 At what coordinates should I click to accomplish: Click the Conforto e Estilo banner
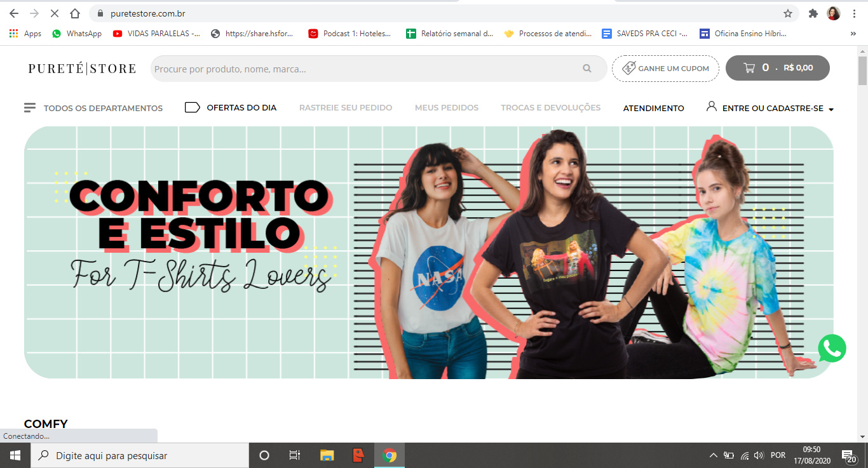pyautogui.click(x=429, y=252)
